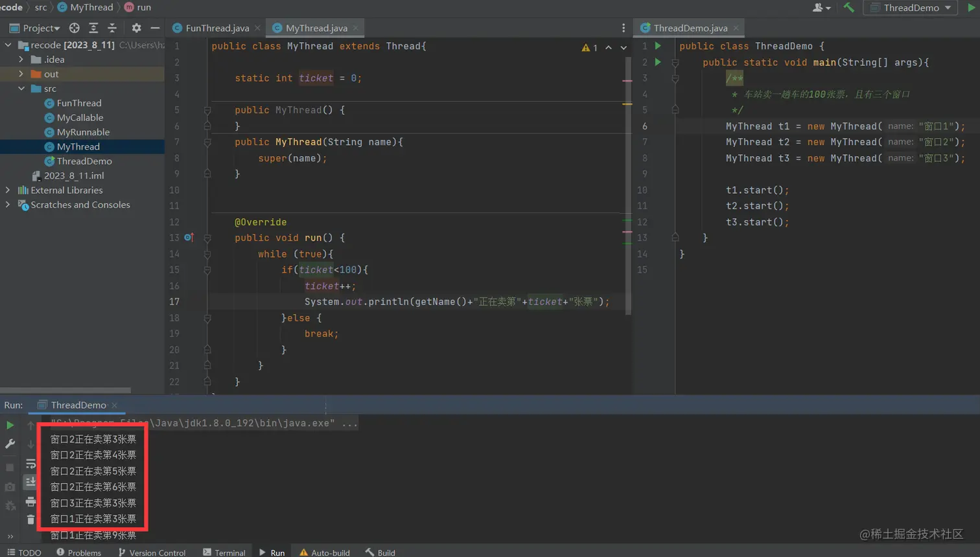980x557 pixels.
Task: Hide the Project tool window
Action: (x=155, y=28)
